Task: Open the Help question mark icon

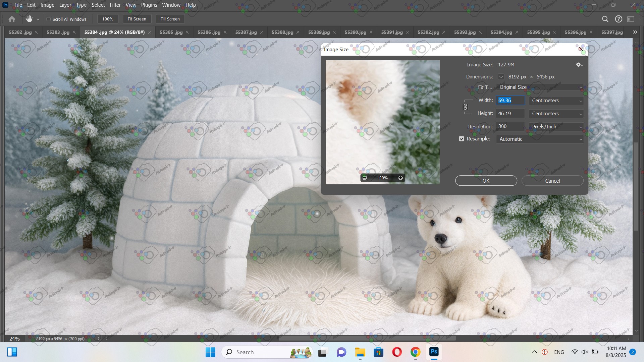Action: 619,19
